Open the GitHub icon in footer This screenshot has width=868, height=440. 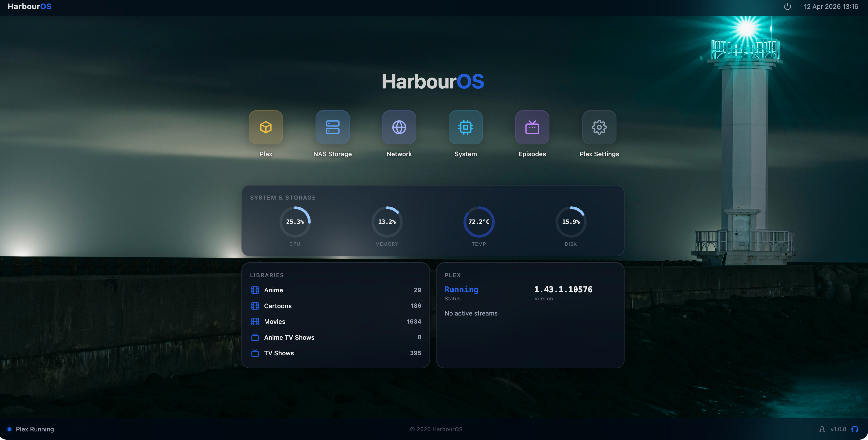point(855,429)
